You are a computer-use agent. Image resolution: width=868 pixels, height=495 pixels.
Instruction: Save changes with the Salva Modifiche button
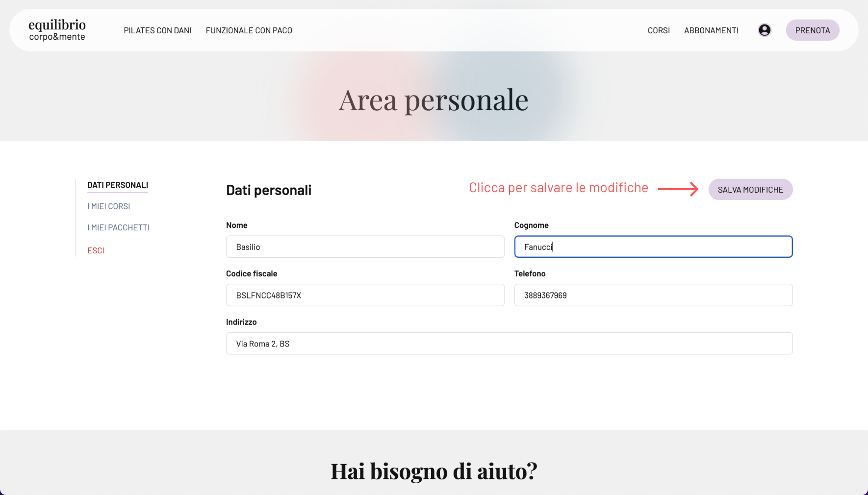[750, 190]
